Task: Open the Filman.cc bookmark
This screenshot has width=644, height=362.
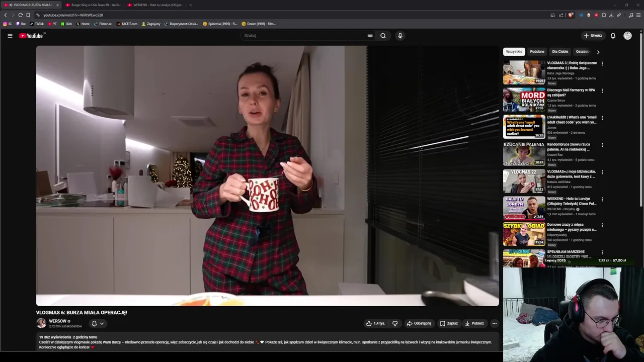Action: pyautogui.click(x=103, y=24)
